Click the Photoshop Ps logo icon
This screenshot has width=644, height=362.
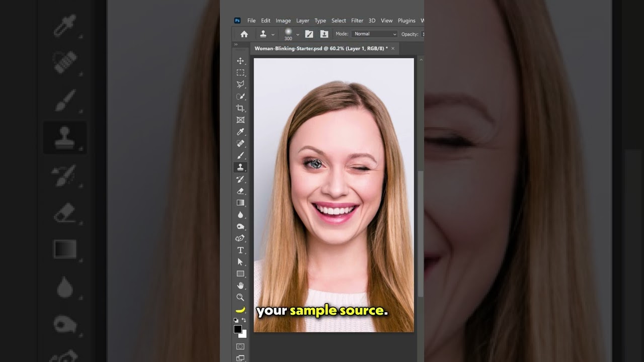237,21
